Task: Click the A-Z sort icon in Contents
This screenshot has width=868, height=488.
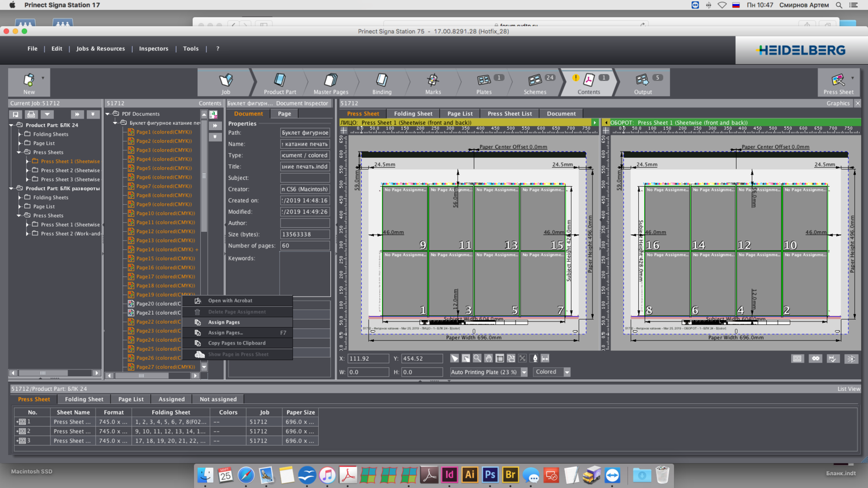Action: (x=214, y=114)
